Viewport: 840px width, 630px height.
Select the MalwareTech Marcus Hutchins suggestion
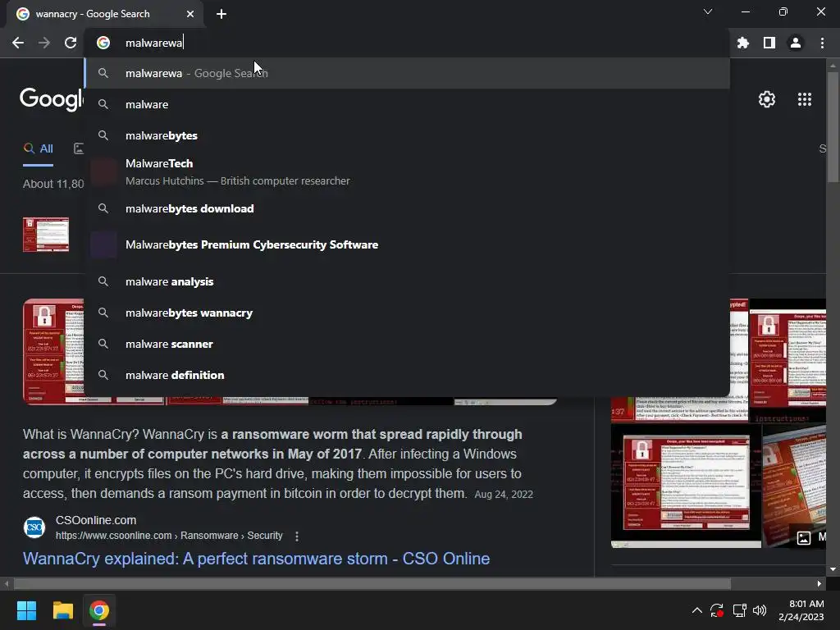click(x=407, y=172)
